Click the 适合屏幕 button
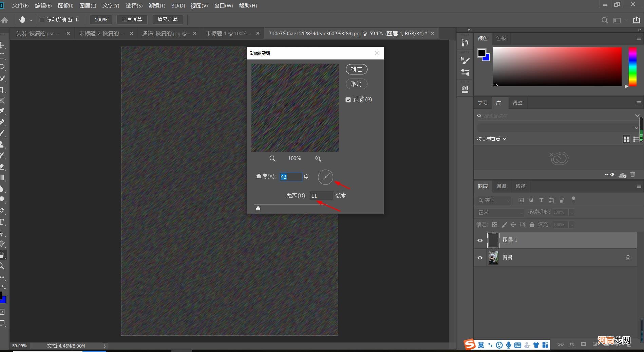The image size is (644, 352). (132, 19)
